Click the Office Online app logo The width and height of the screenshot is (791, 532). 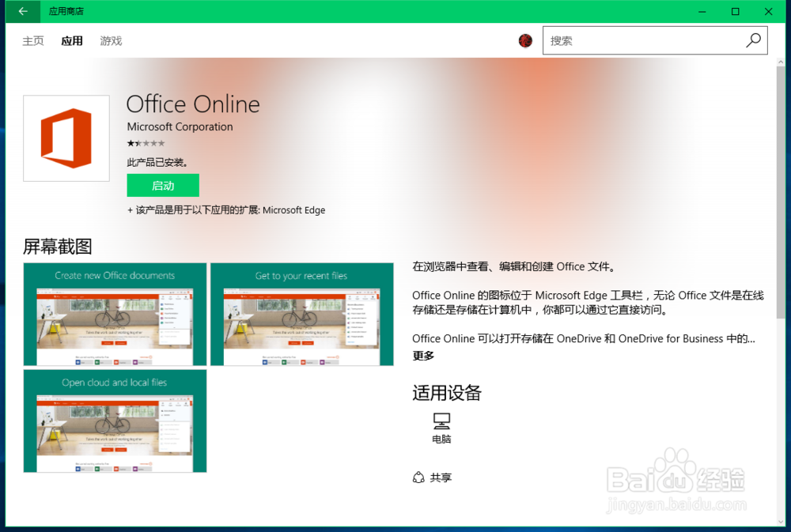click(66, 138)
